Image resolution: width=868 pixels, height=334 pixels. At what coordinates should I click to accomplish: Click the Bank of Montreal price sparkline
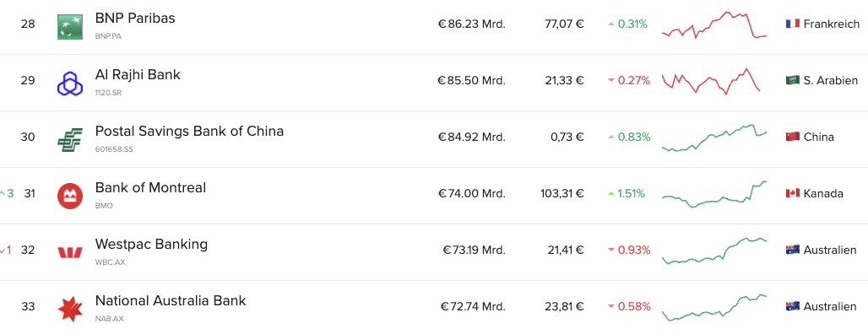714,194
